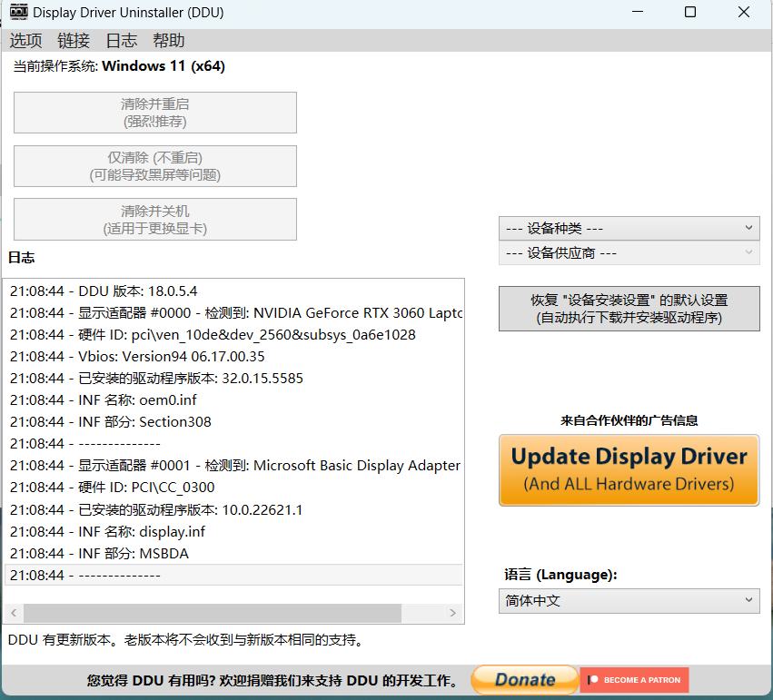Image resolution: width=773 pixels, height=700 pixels.
Task: Click the yellow Donate PayPal button
Action: 524,679
